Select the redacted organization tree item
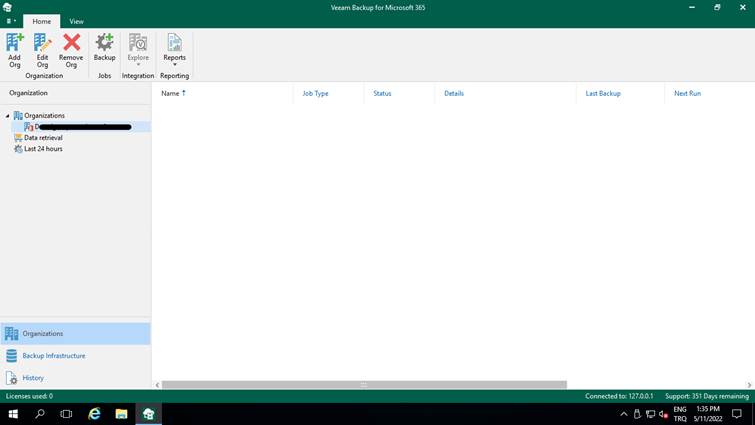The width and height of the screenshot is (755, 425). point(79,127)
